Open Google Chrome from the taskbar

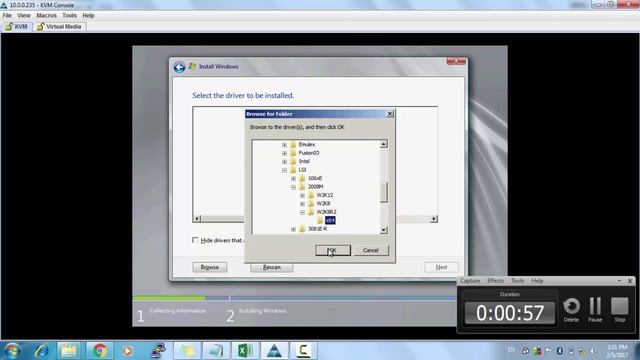click(99, 351)
